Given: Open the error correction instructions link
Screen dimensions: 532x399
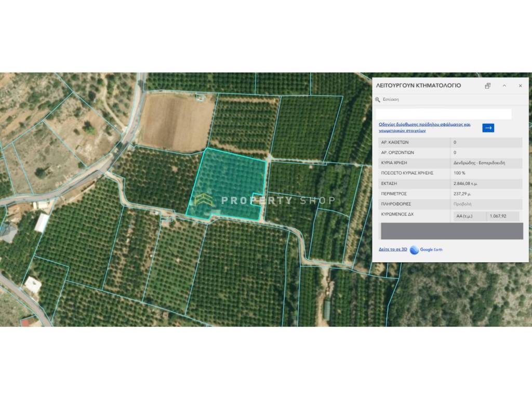Looking at the screenshot, I should (x=424, y=127).
